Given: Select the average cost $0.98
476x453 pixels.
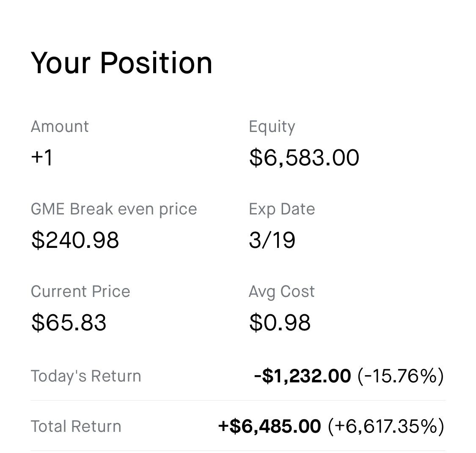Looking at the screenshot, I should point(280,322).
